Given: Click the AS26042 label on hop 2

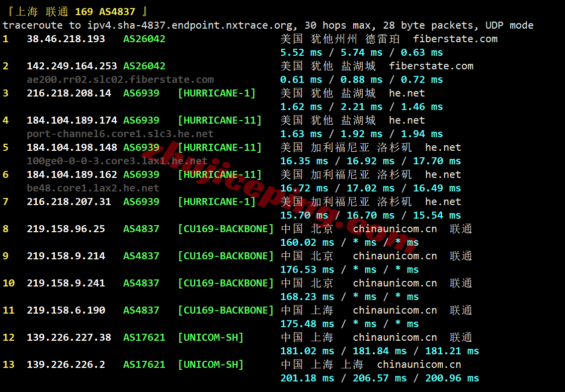Looking at the screenshot, I should click(144, 66).
